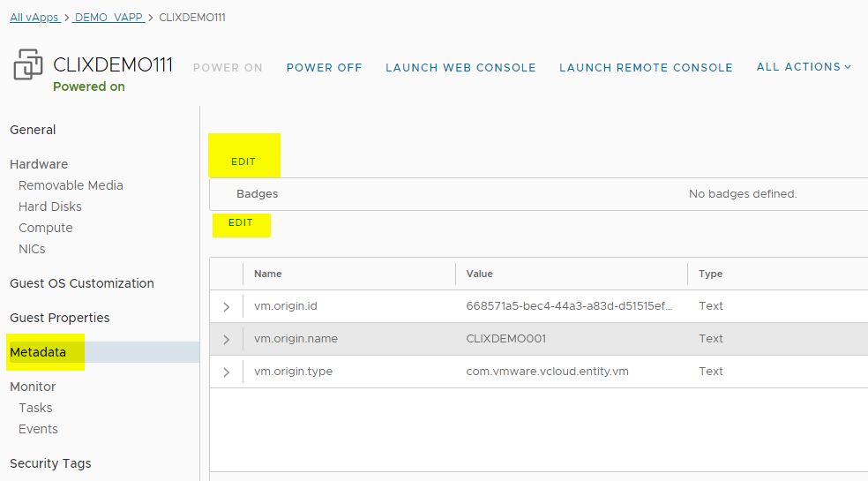
Task: Click the All vApps breadcrumb link
Action: 34,18
